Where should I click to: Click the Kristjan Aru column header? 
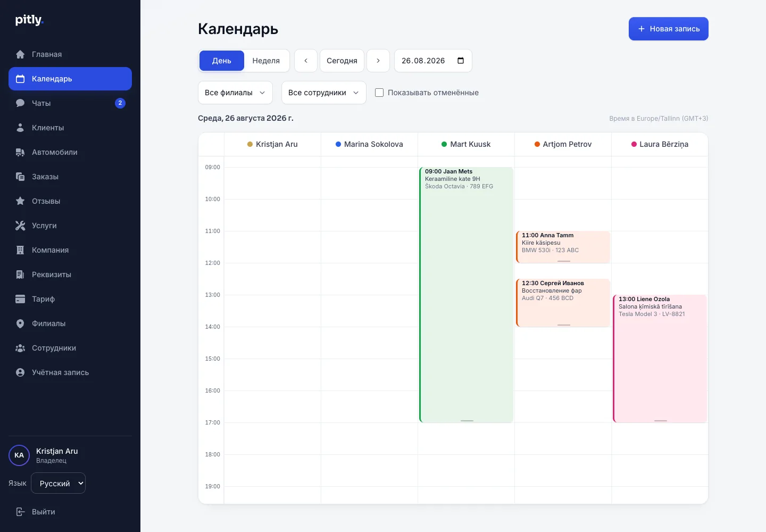pyautogui.click(x=272, y=144)
